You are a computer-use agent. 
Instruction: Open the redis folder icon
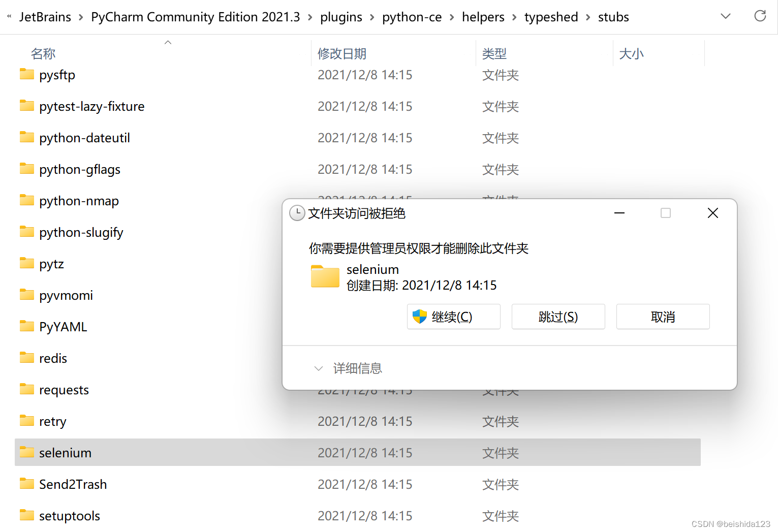[x=26, y=358]
